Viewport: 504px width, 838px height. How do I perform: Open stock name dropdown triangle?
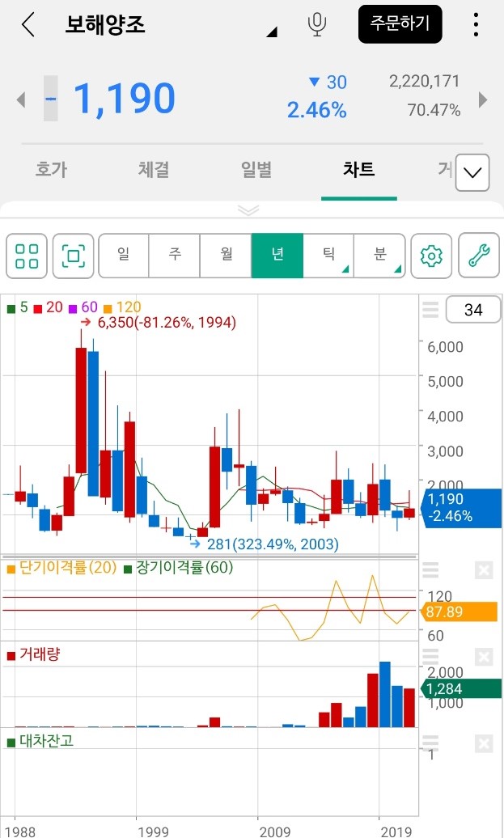click(x=272, y=32)
